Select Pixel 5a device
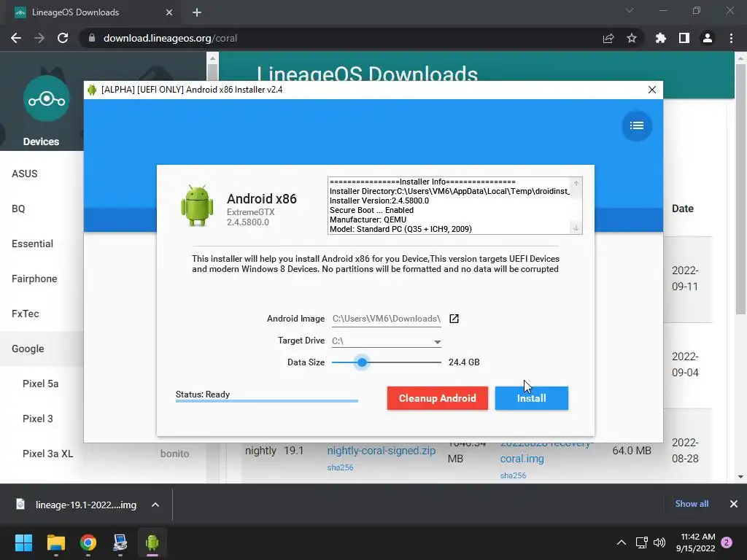Viewport: 747px width, 560px height. tap(42, 384)
